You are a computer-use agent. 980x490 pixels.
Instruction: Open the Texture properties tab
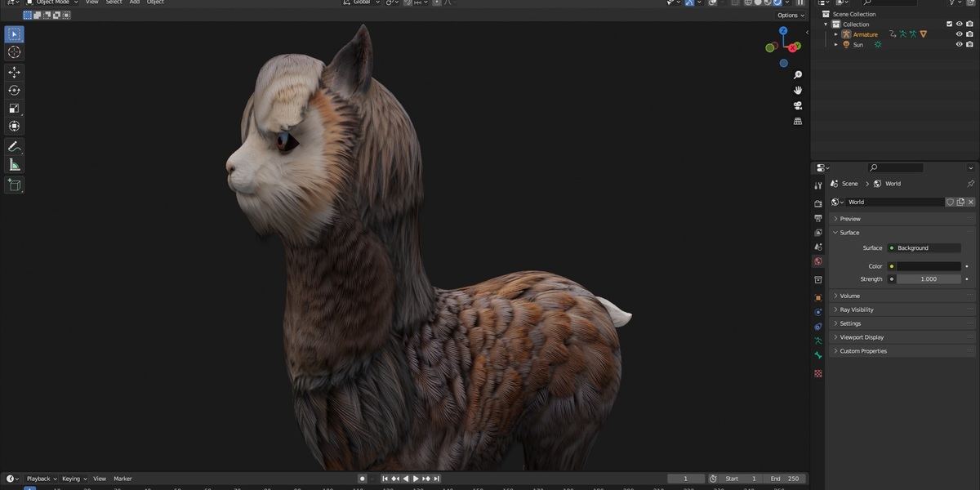point(818,373)
